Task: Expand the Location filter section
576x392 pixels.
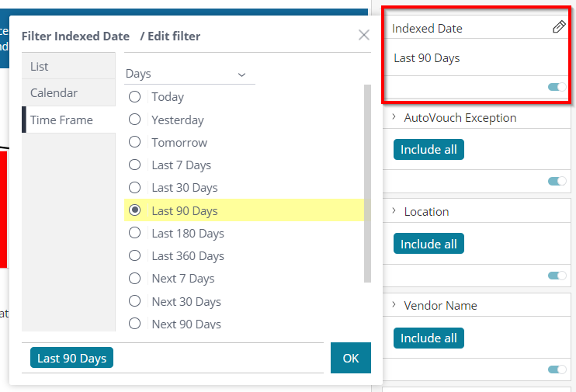Action: (394, 211)
